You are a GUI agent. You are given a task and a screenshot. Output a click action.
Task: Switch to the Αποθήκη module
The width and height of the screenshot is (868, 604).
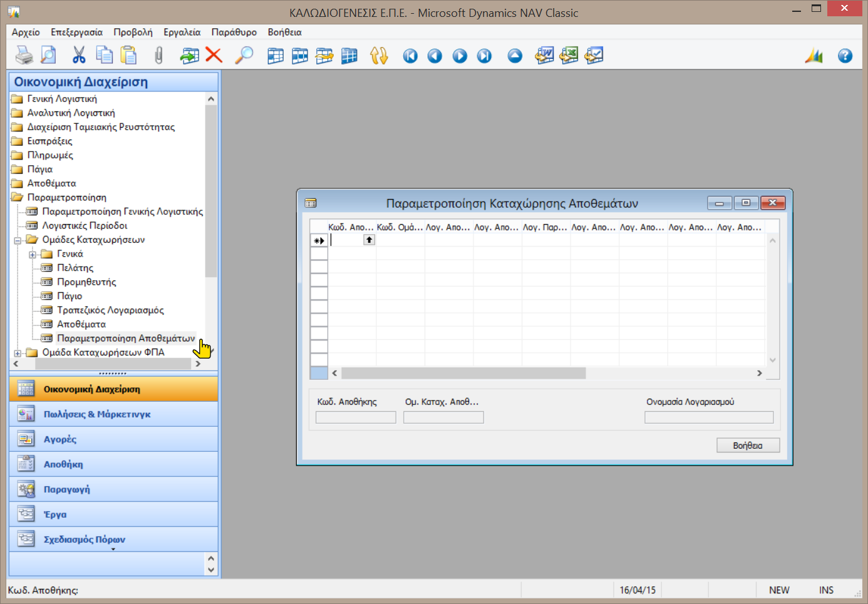(x=113, y=464)
